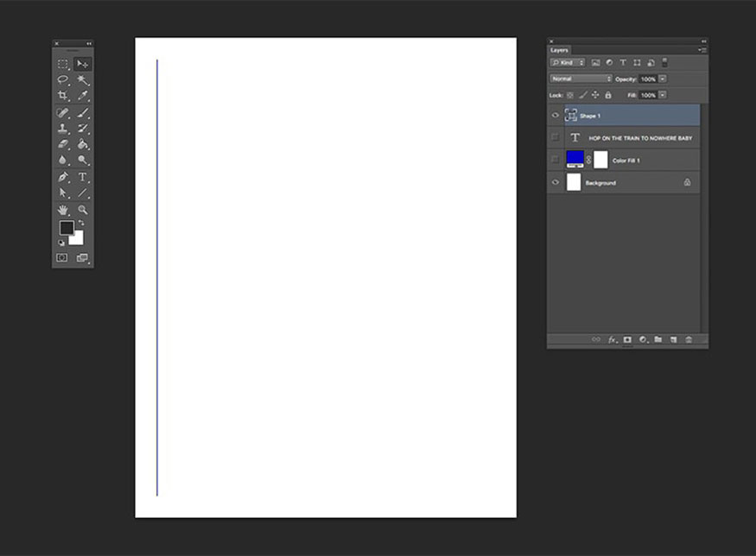Select the Rectangular Marquee tool
Screen dimensions: 756x556
pos(63,64)
